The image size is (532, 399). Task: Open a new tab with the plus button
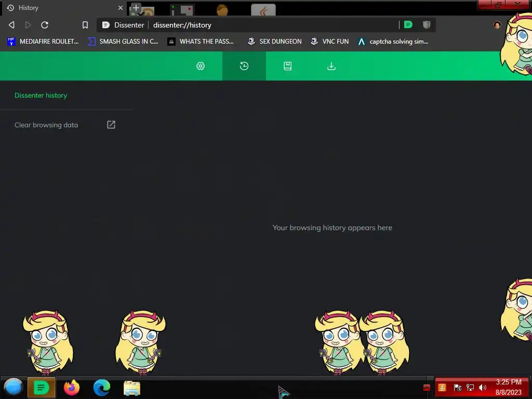136,7
